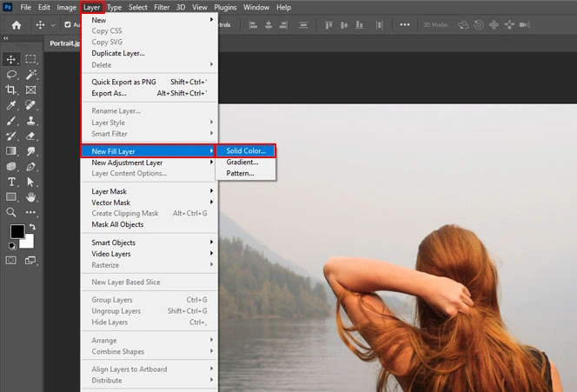This screenshot has width=577, height=392.
Task: Click Mask All Objects entry
Action: [x=149, y=224]
